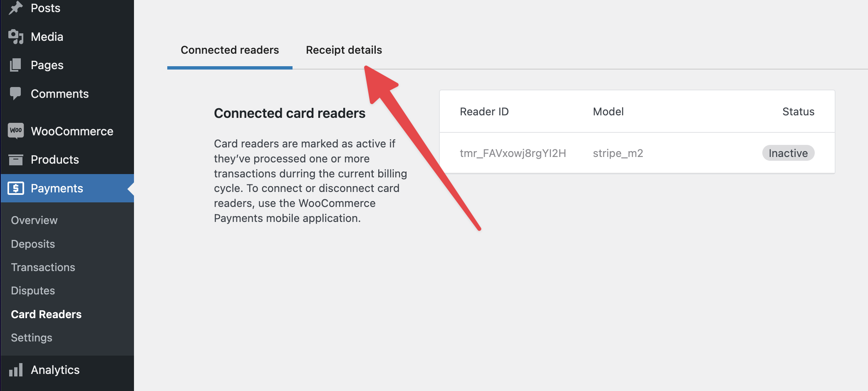Click the WooCommerce logo icon

(x=16, y=131)
